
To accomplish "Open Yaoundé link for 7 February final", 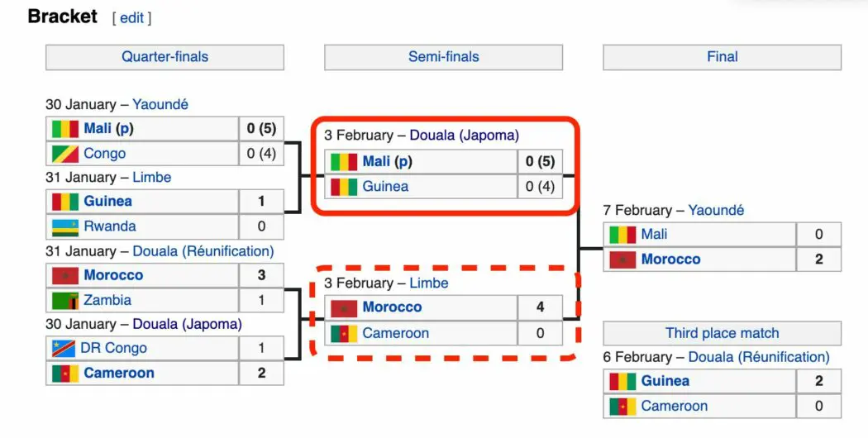I will (716, 211).
